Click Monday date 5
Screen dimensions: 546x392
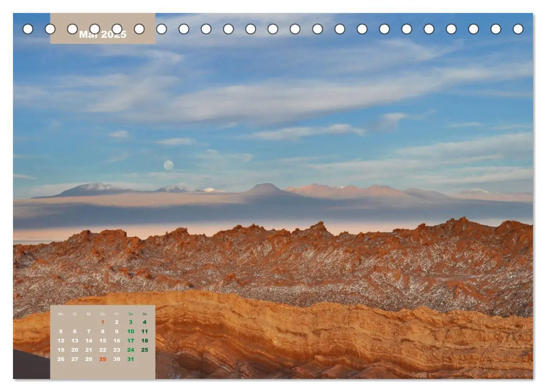(x=61, y=331)
